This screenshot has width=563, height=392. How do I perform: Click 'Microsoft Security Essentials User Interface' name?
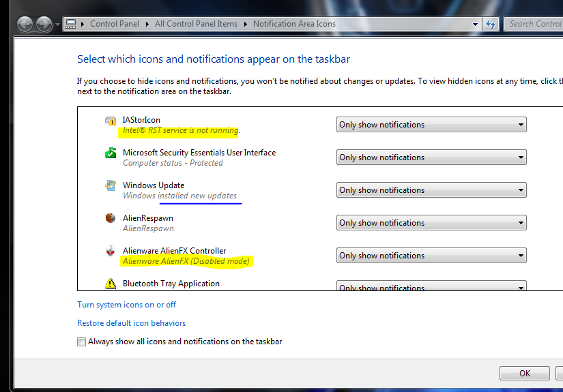[199, 153]
